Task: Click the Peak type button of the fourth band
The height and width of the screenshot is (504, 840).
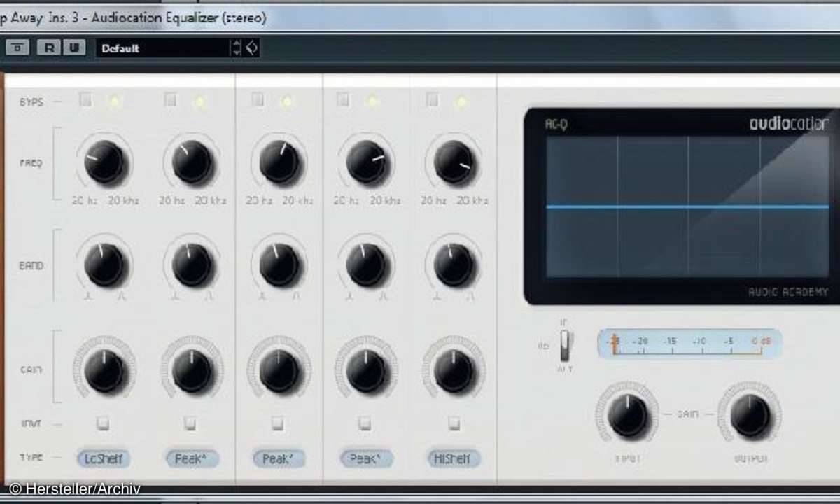Action: tap(367, 458)
